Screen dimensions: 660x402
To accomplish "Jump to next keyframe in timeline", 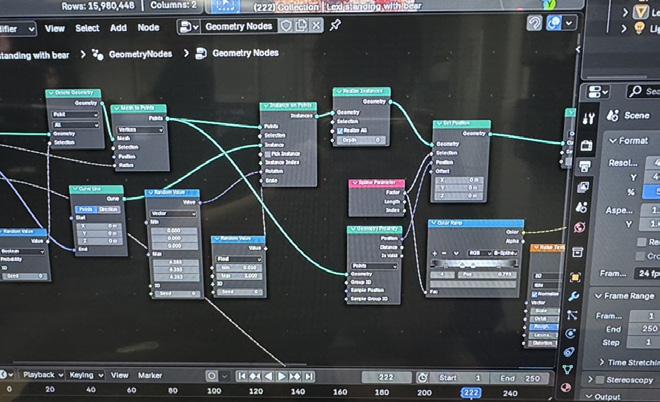I will point(295,376).
